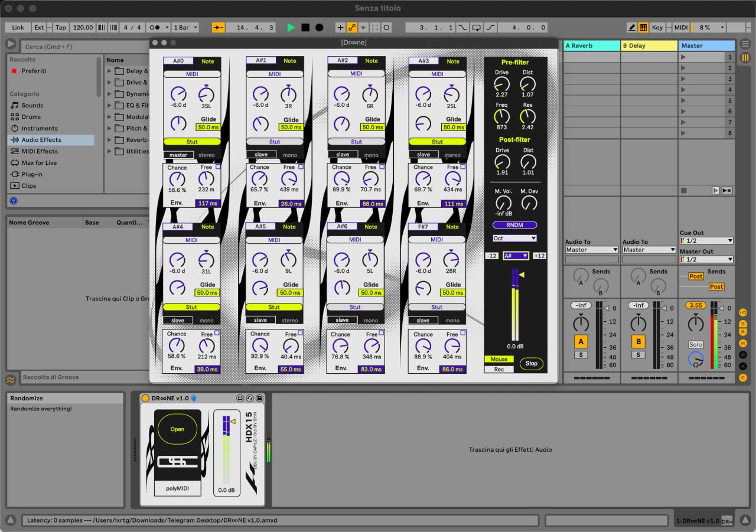Toggle the Free checkbox on A#0 voice
The width and height of the screenshot is (756, 532).
(x=217, y=167)
